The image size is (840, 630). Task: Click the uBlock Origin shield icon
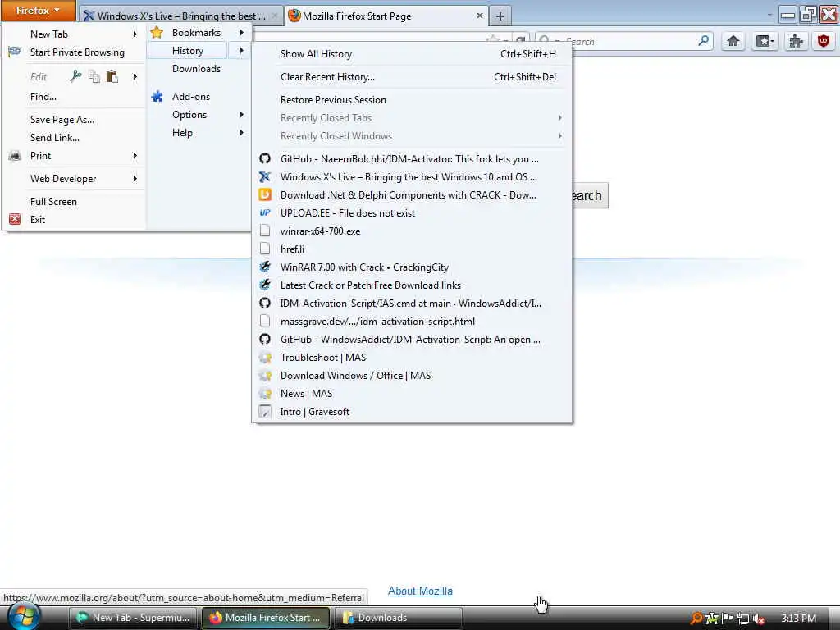click(824, 41)
